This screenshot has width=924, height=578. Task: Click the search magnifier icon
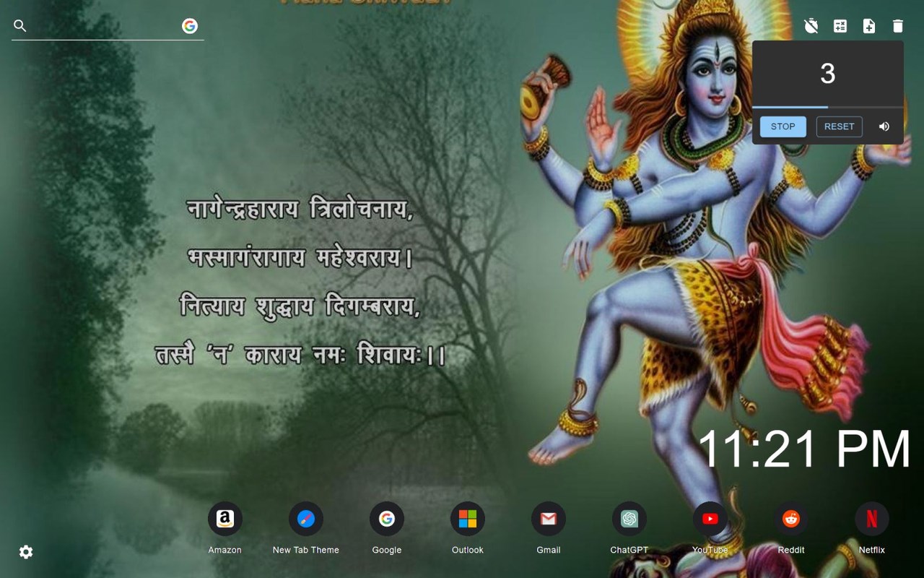coord(20,26)
